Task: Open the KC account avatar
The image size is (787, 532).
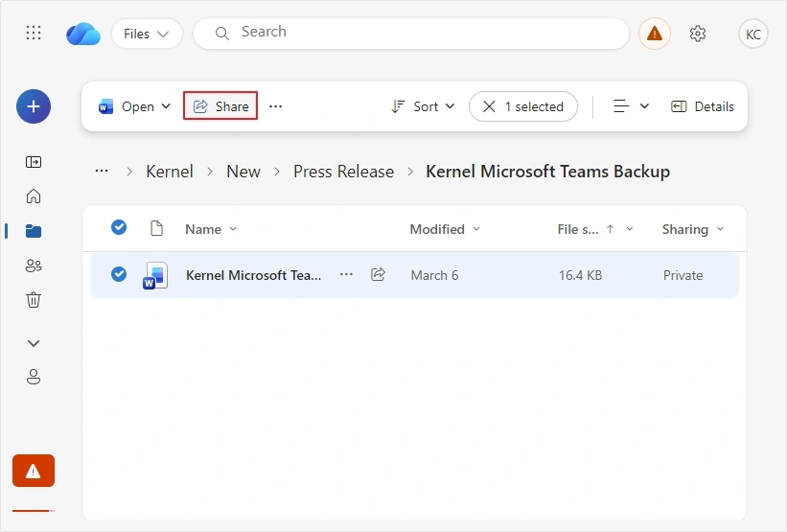Action: pyautogui.click(x=752, y=35)
